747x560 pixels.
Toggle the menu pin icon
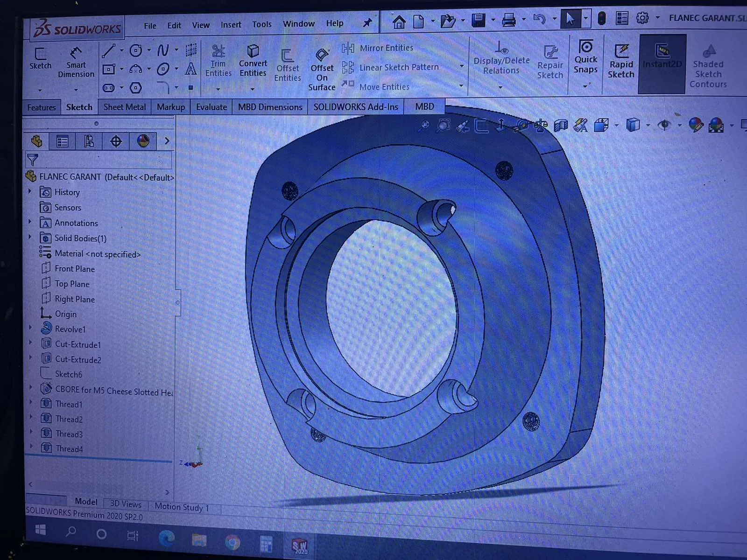click(367, 22)
